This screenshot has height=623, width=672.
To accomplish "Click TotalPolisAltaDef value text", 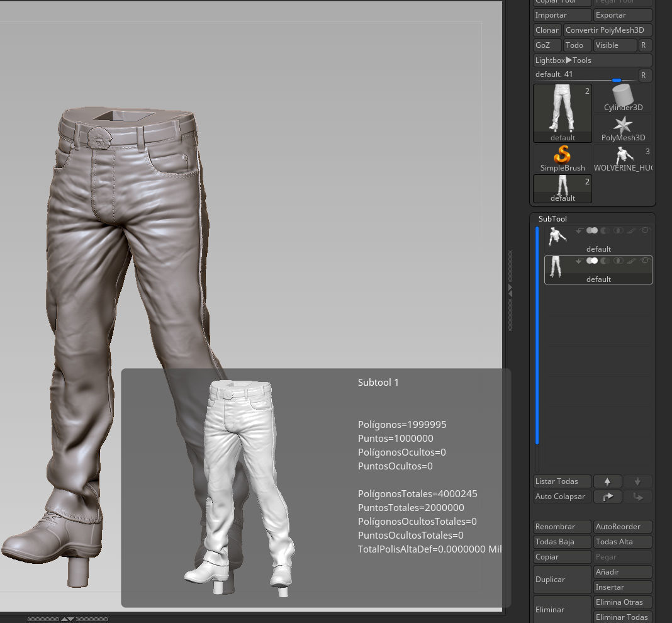I will (x=430, y=549).
